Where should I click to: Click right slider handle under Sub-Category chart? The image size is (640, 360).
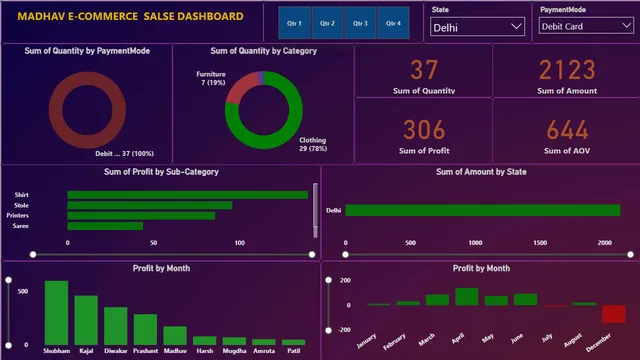point(312,254)
